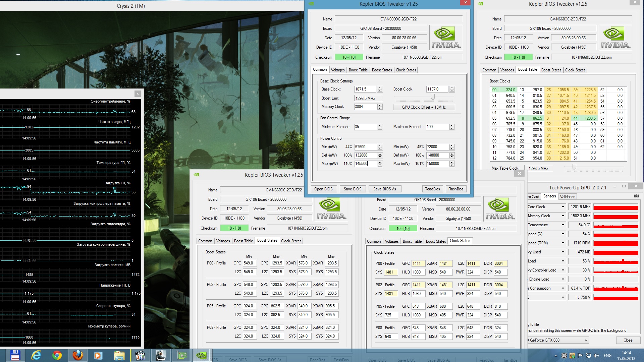Open the taskbar clock showing 14:14

(x=626, y=356)
